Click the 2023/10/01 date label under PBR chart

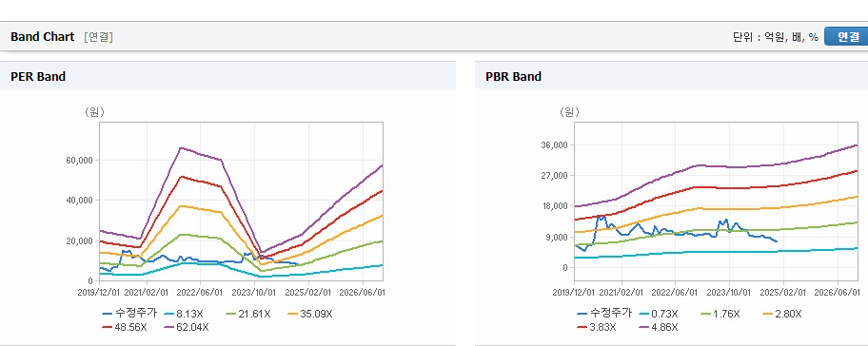coord(730,292)
